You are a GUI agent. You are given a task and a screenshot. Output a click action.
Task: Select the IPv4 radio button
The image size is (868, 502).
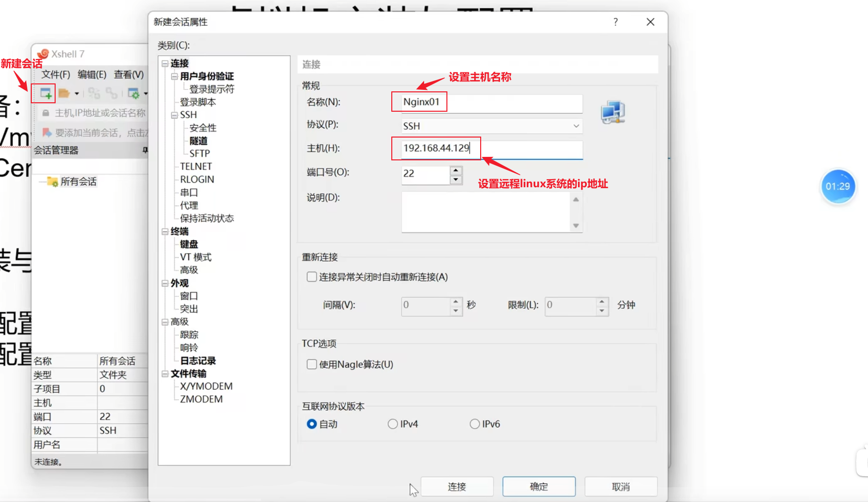pyautogui.click(x=393, y=424)
